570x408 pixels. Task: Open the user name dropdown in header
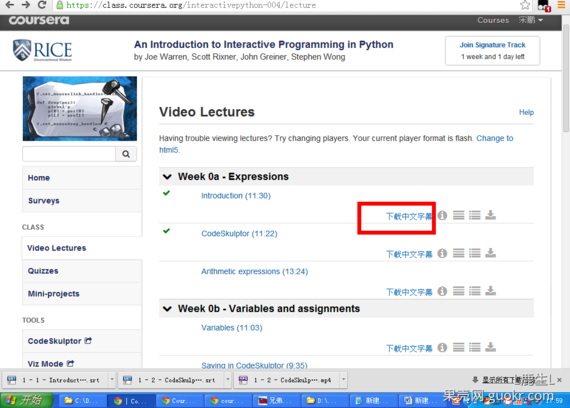pyautogui.click(x=530, y=20)
